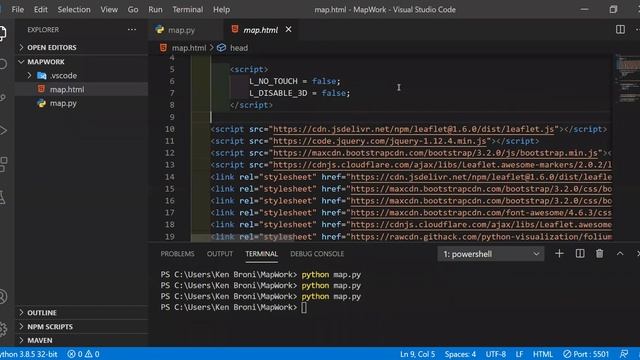The image size is (640, 360).
Task: Open the Selection menu
Action: pos(74,9)
